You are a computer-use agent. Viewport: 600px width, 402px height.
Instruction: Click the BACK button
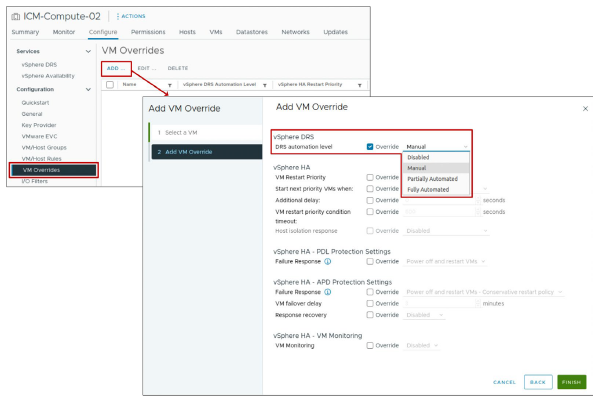(x=538, y=382)
